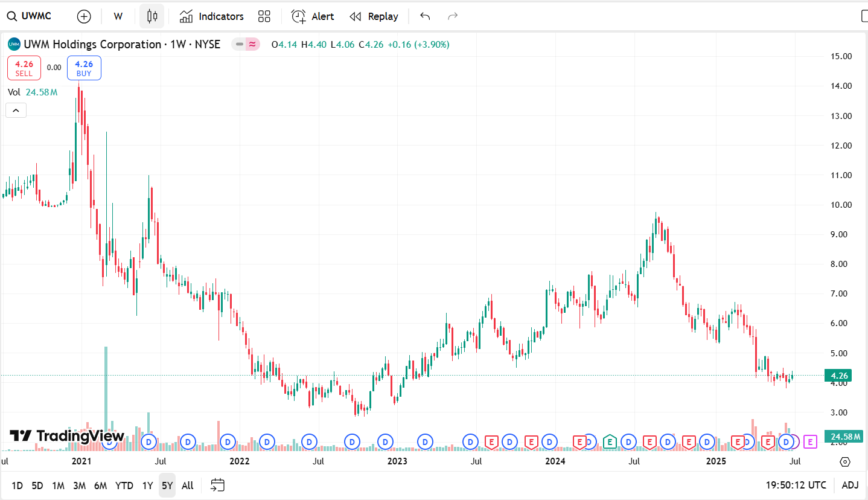Image resolution: width=868 pixels, height=500 pixels.
Task: Click the Vol 24.58M indicator legend
Action: pyautogui.click(x=33, y=92)
